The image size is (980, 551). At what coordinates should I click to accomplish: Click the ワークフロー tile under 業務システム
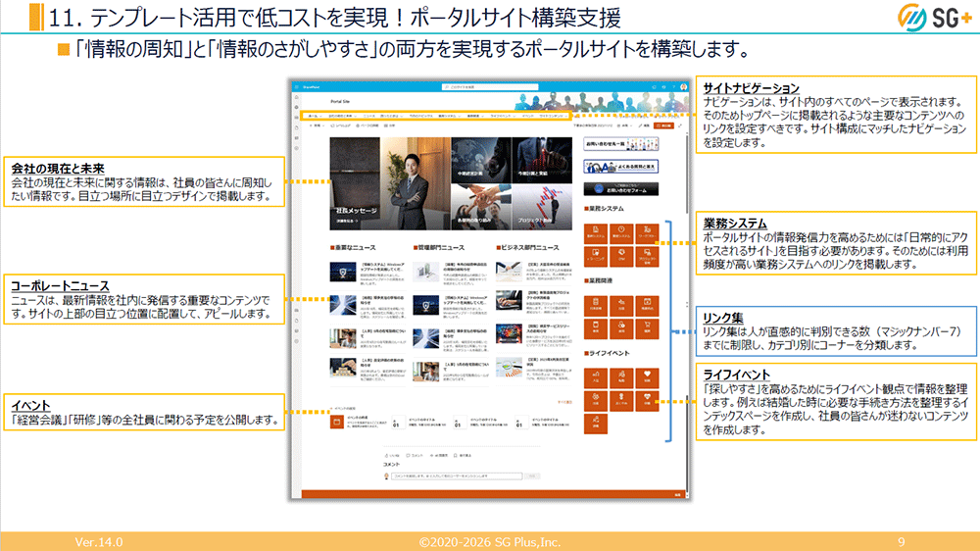coord(647,232)
